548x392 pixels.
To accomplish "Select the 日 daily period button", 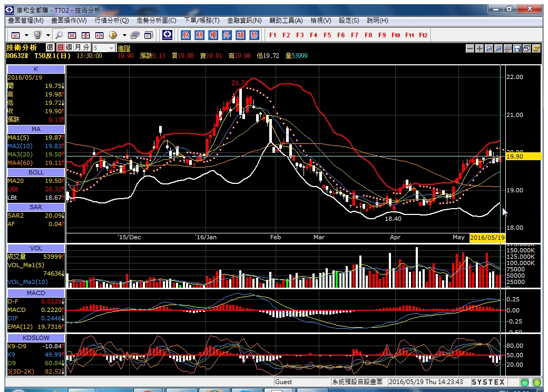I will [x=61, y=47].
